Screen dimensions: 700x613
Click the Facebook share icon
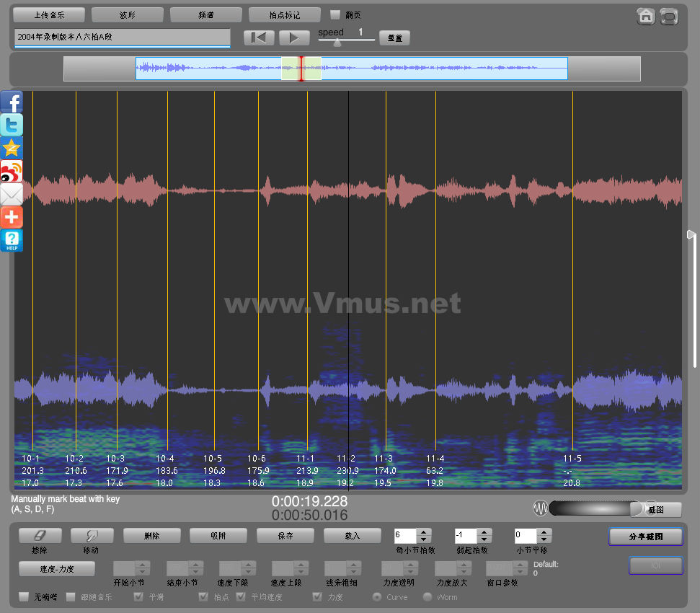pyautogui.click(x=12, y=102)
